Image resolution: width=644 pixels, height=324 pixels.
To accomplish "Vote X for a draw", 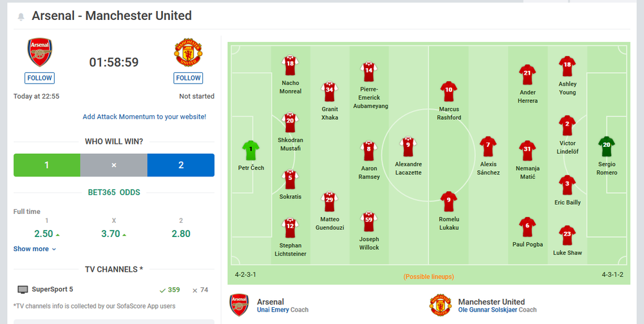I will pos(114,165).
